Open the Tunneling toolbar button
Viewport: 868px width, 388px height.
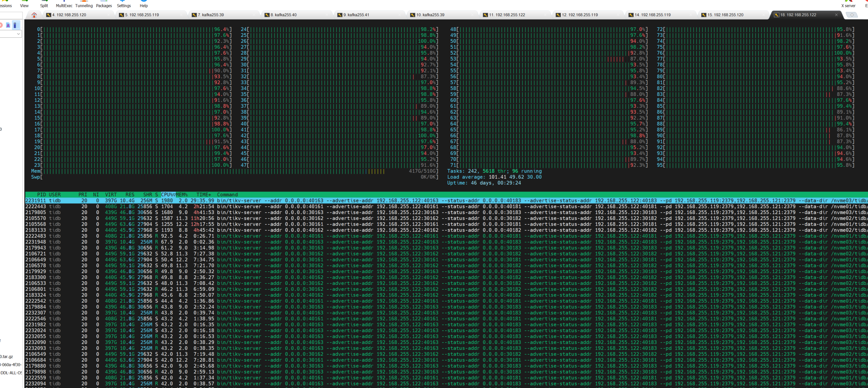click(x=84, y=4)
